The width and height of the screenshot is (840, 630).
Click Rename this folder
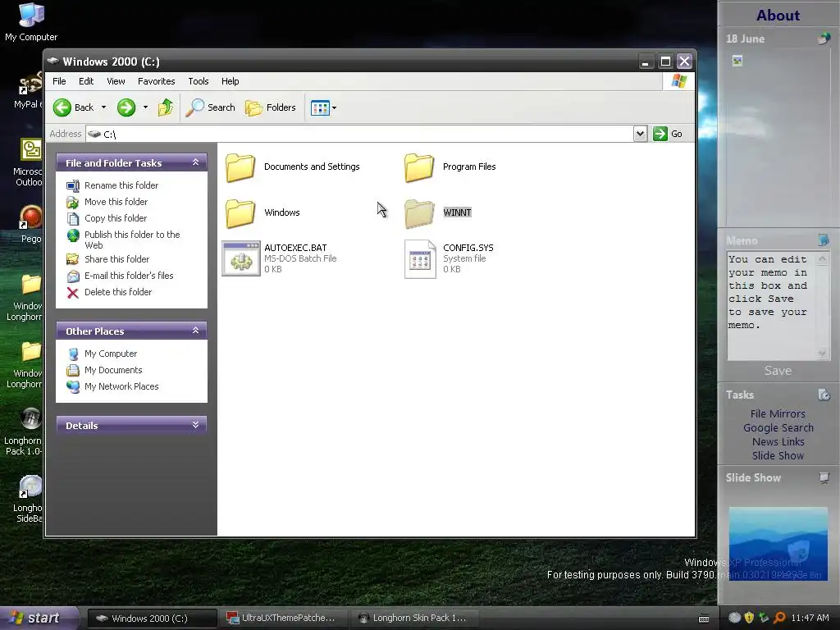[121, 185]
